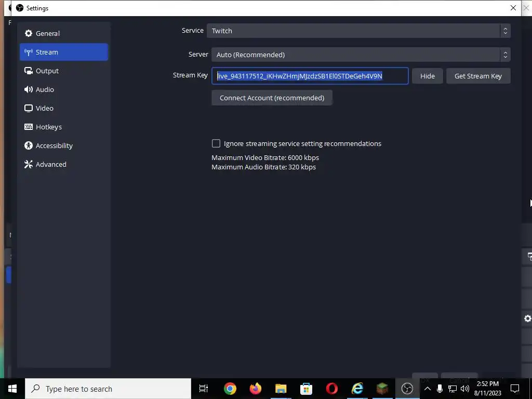Click the OBS Studio taskbar icon
Image resolution: width=532 pixels, height=399 pixels.
[x=407, y=389]
